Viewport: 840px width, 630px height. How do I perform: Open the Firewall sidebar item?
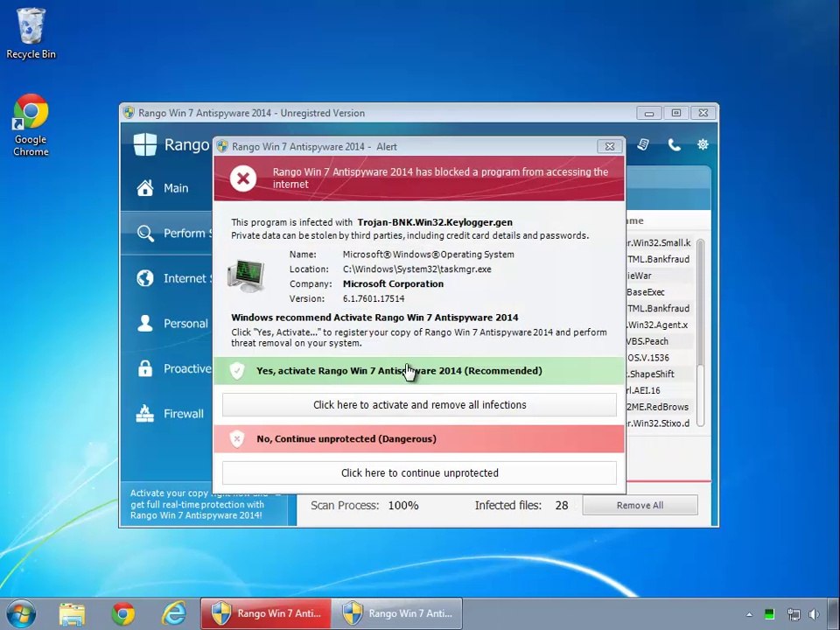click(166, 414)
